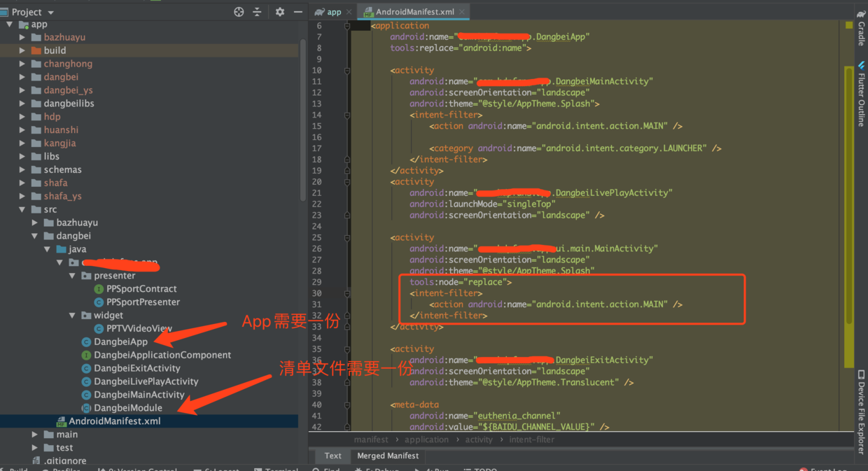Expand the build folder arrow

(x=22, y=50)
